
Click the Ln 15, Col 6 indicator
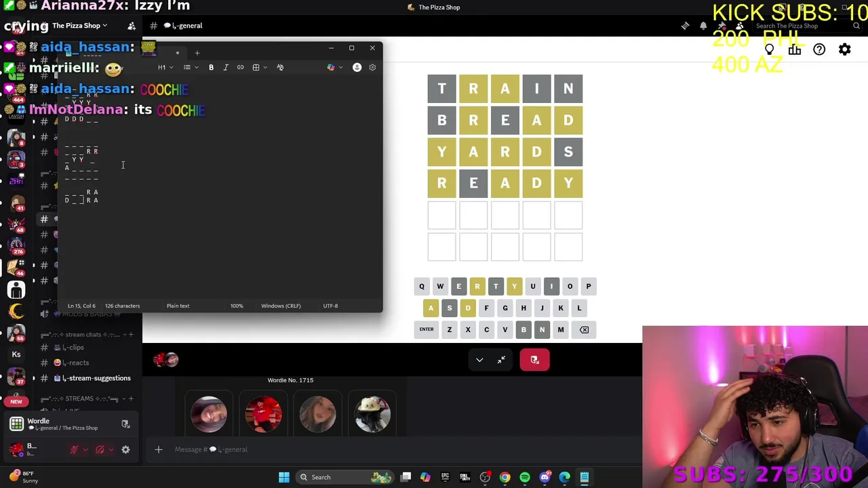coord(81,306)
